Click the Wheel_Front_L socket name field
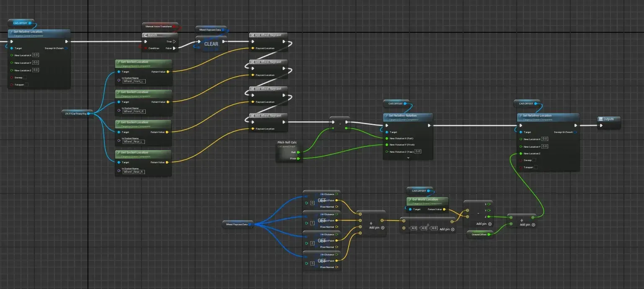Viewport: 644px width, 289px height. (134, 81)
